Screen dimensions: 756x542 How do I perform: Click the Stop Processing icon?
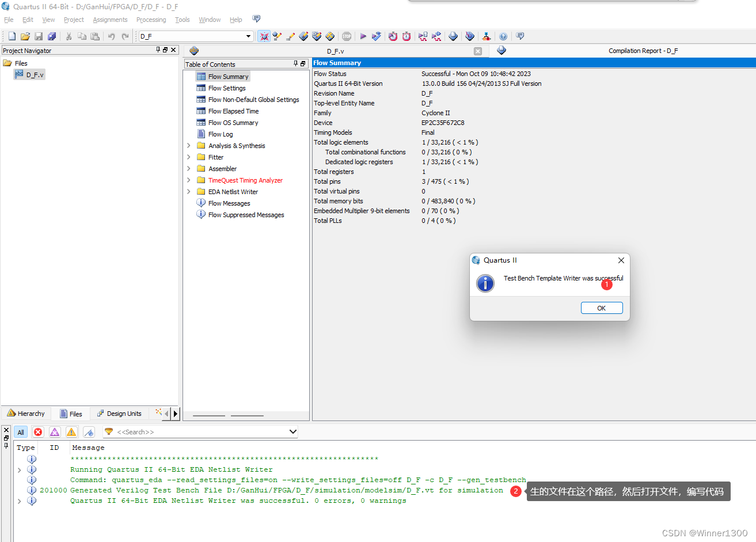pos(347,36)
